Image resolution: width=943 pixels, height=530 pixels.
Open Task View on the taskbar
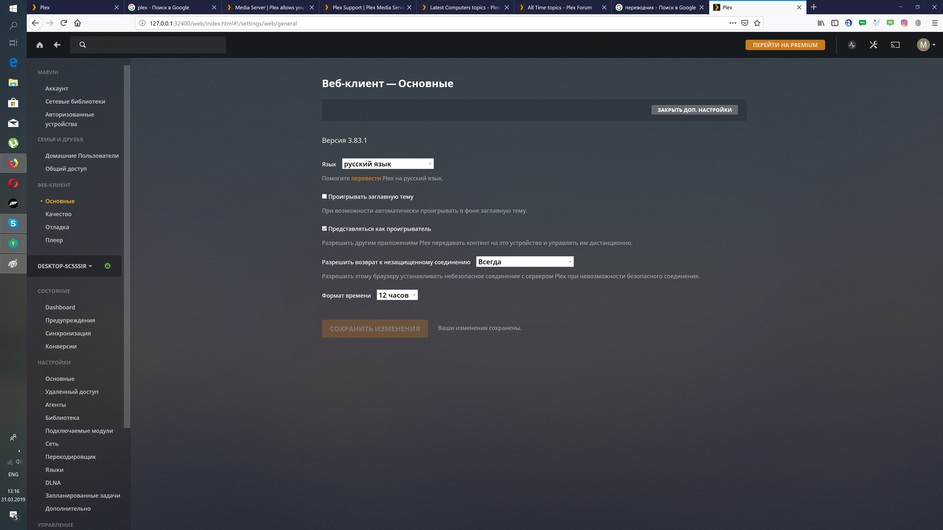13,43
